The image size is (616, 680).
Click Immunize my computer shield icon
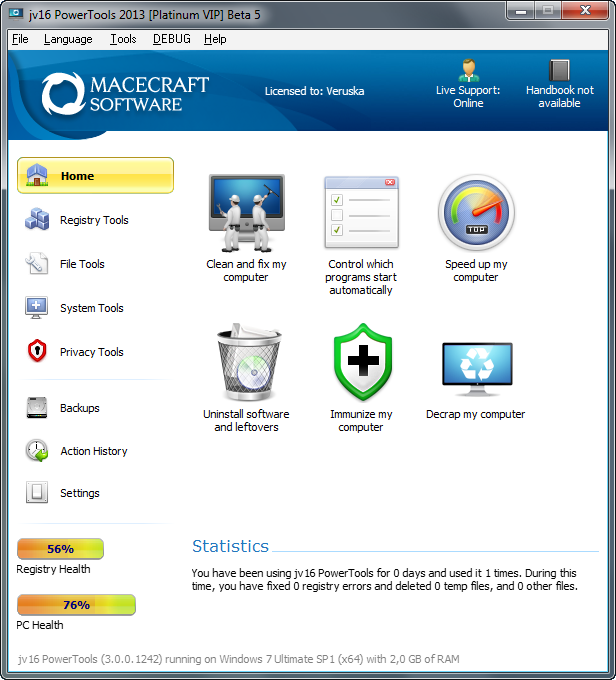[x=363, y=362]
